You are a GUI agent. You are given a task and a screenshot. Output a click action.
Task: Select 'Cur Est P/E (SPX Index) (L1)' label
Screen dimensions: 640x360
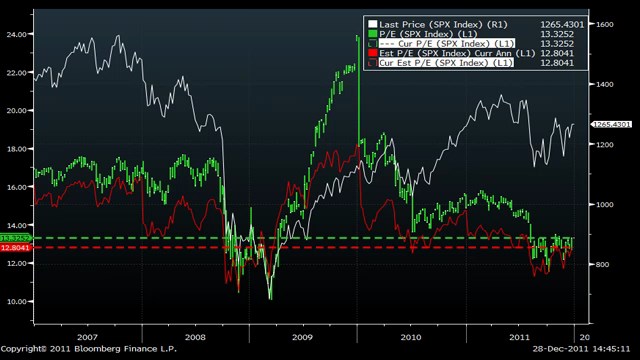coord(446,63)
